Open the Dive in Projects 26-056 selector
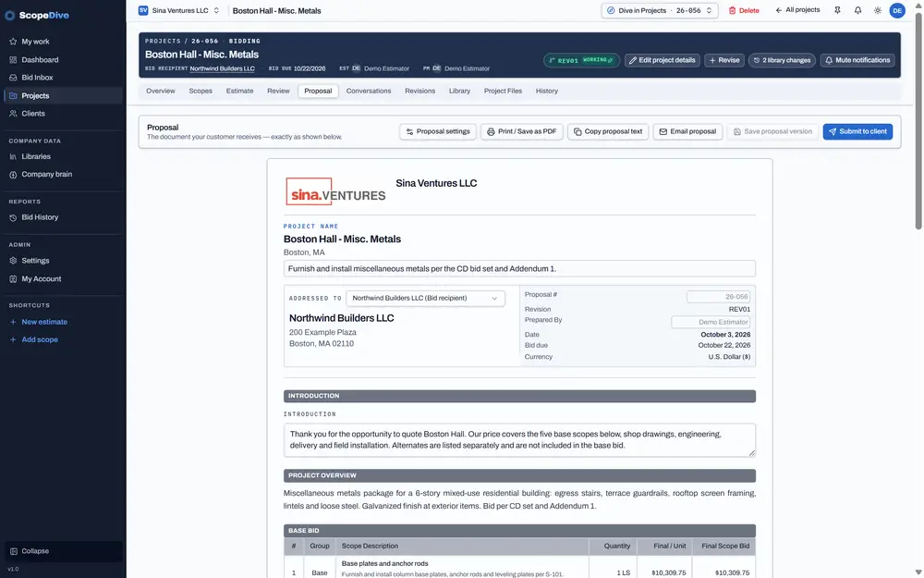 (660, 10)
